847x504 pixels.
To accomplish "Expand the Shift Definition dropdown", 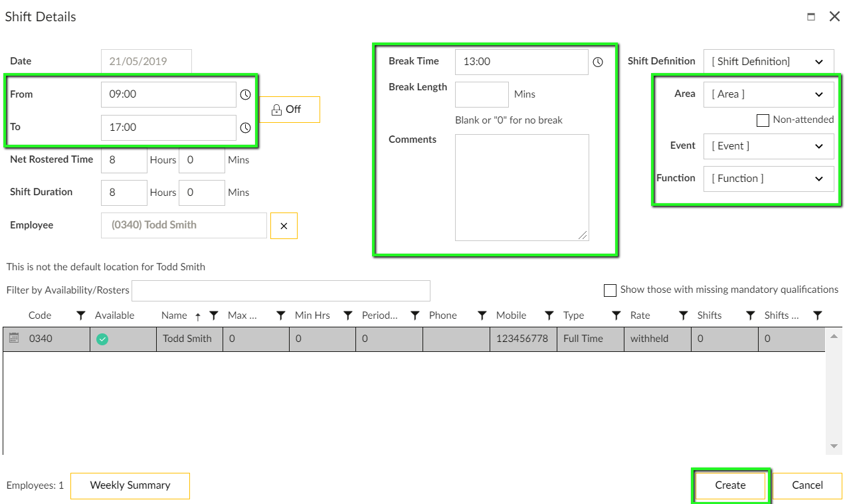I will (768, 62).
